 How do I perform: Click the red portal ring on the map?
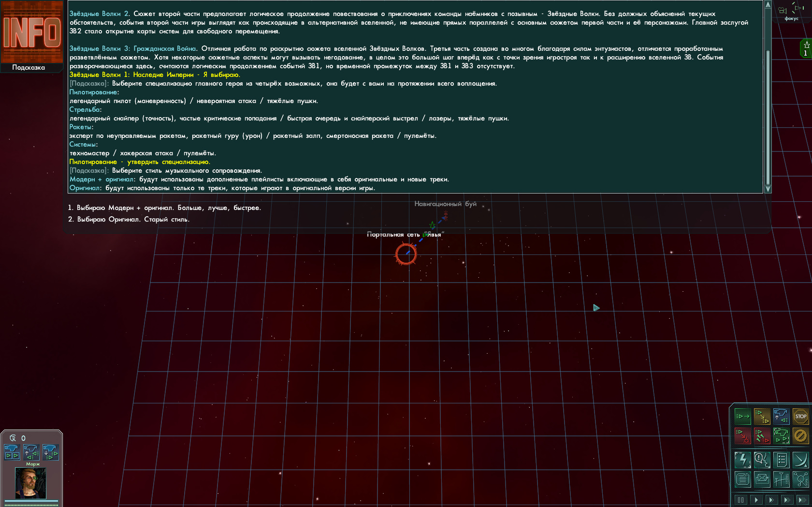[x=406, y=254]
